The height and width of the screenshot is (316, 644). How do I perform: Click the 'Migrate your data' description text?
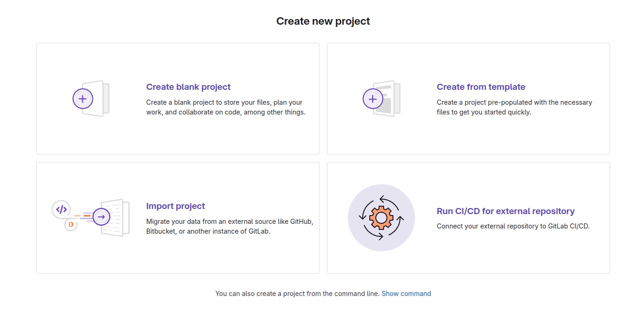229,227
